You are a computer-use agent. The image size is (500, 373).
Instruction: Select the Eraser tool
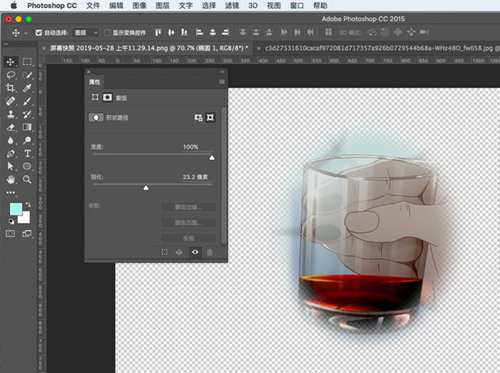click(11, 127)
